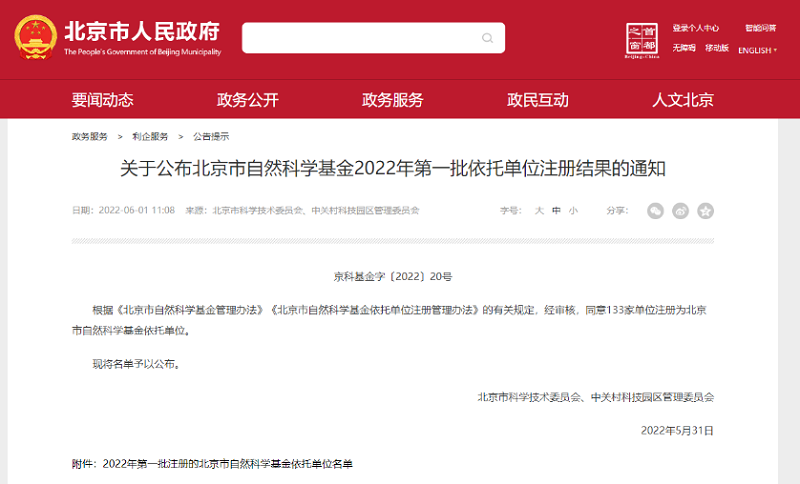Image resolution: width=800 pixels, height=484 pixels.
Task: Set font size to 中 (medium)
Action: (556, 211)
